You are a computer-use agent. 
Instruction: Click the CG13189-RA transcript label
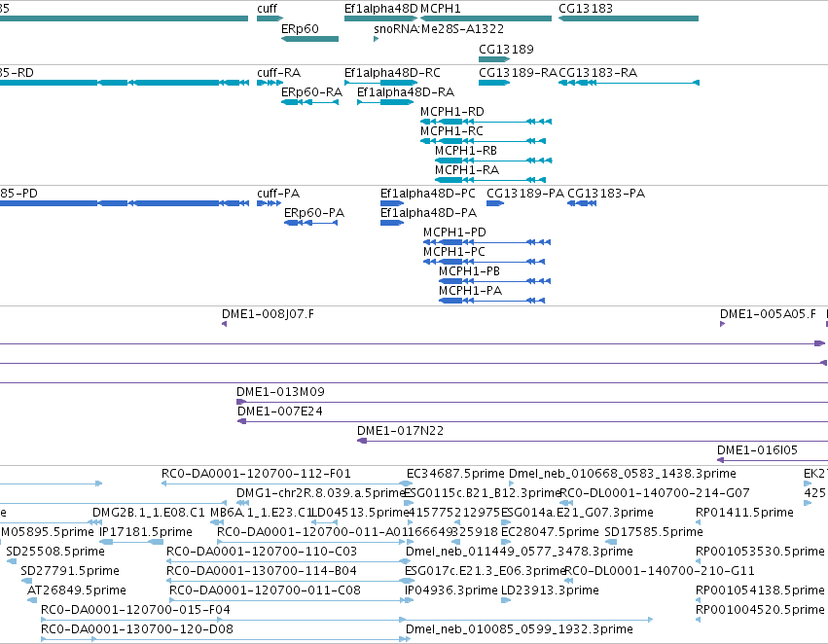click(518, 73)
